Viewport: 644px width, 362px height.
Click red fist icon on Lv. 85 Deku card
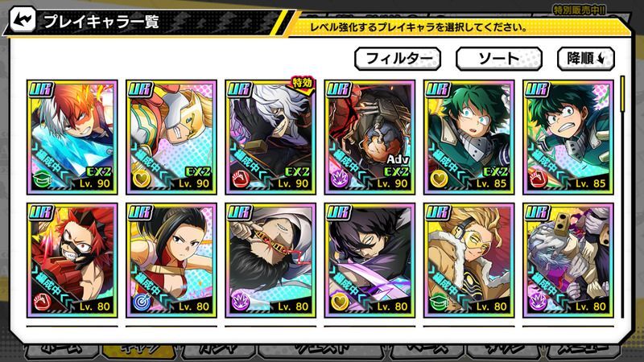point(538,179)
